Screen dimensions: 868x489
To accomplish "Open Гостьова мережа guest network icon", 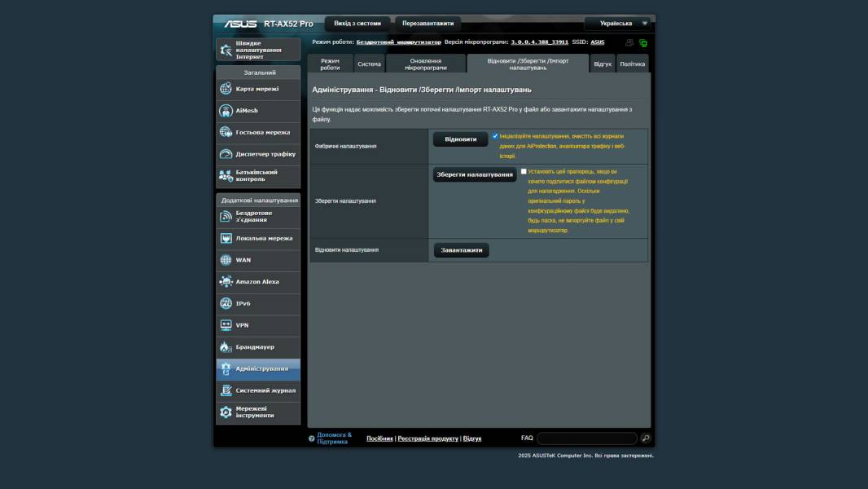I will click(x=226, y=132).
